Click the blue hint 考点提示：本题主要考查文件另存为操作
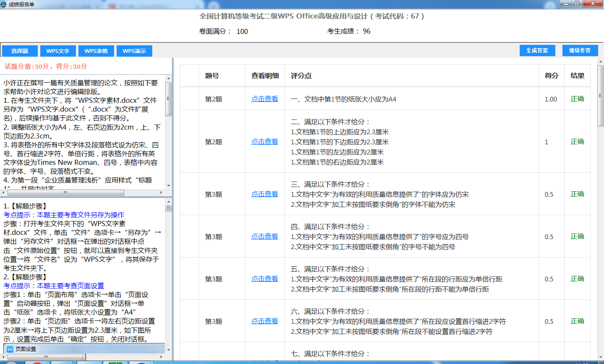The width and height of the screenshot is (604, 364). [64, 215]
